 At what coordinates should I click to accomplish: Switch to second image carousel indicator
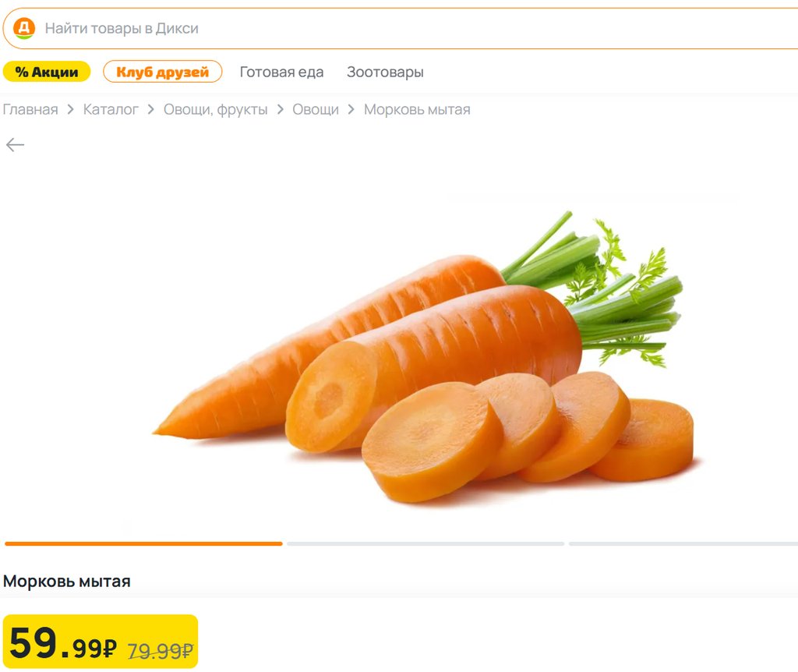(425, 543)
